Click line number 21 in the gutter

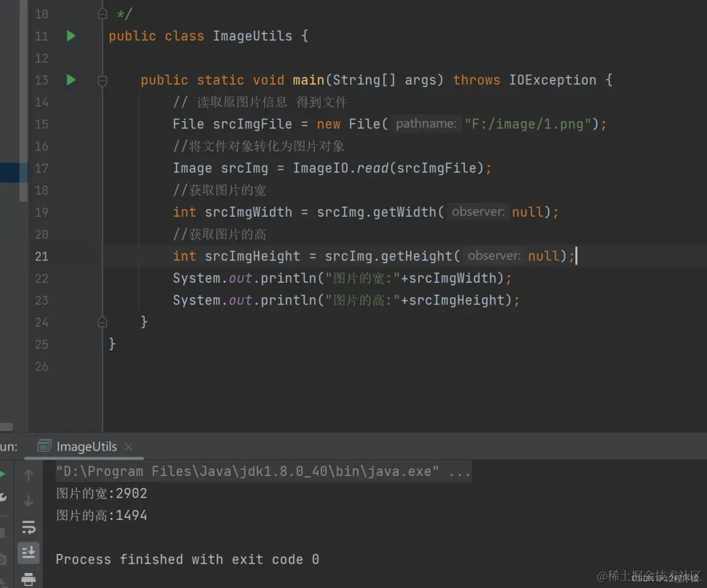point(41,257)
